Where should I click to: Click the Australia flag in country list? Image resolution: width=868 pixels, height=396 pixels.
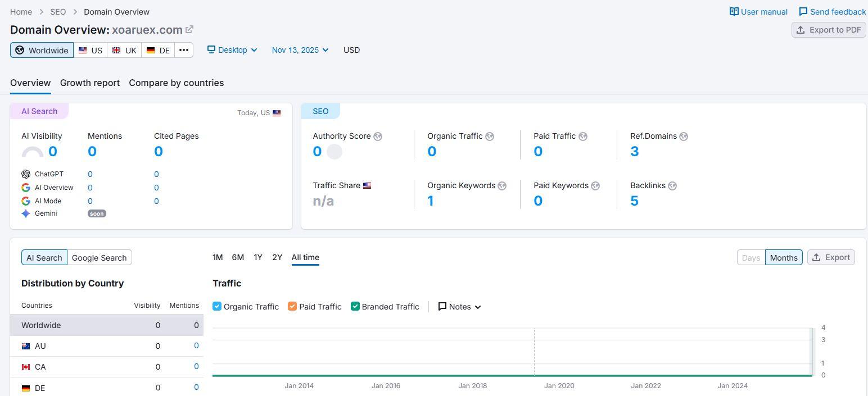coord(26,347)
